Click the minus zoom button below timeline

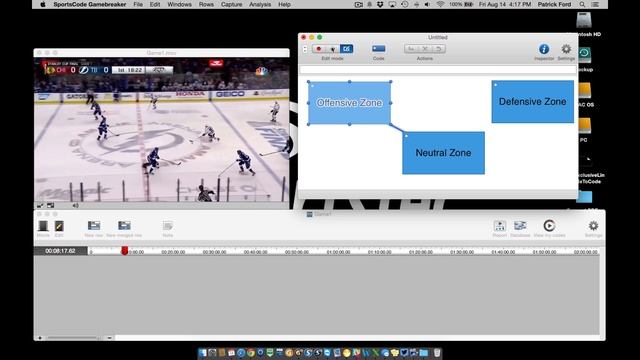pos(109,338)
